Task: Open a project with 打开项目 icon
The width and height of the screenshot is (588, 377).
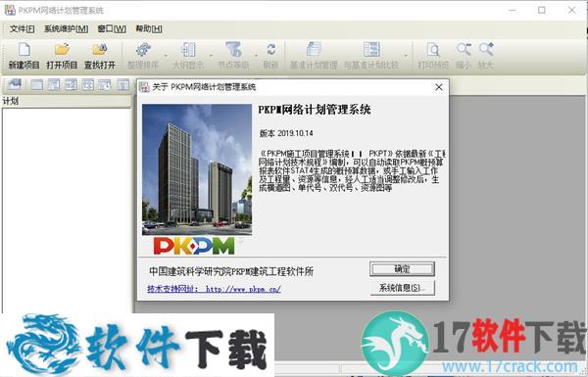Action: (x=62, y=50)
